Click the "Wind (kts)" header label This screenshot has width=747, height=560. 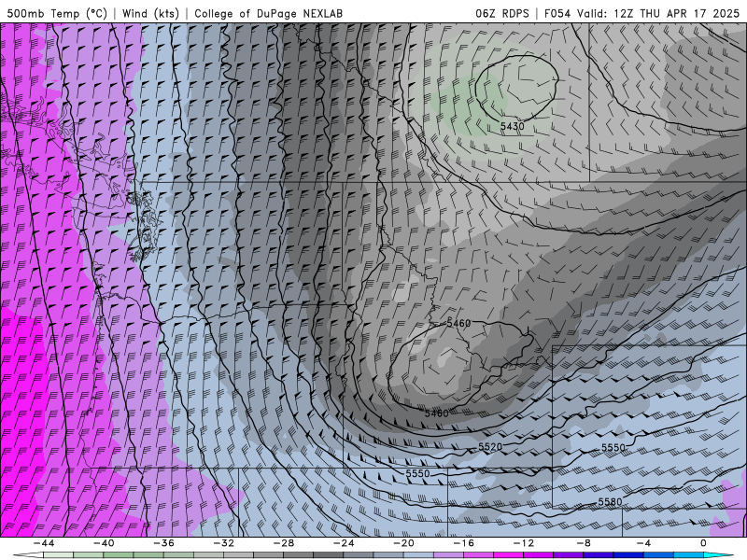point(150,13)
